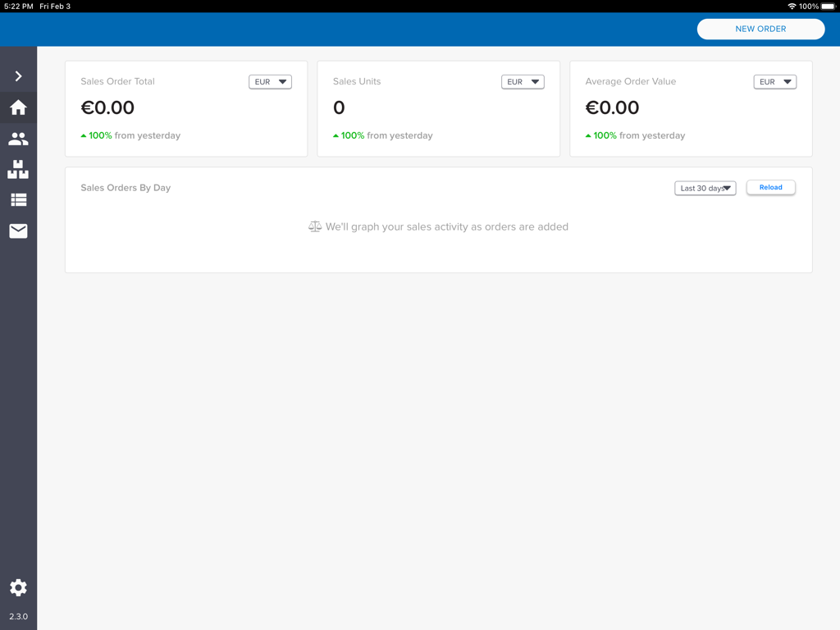Open the Messages envelope icon
Viewport: 840px width, 630px height.
pos(18,231)
